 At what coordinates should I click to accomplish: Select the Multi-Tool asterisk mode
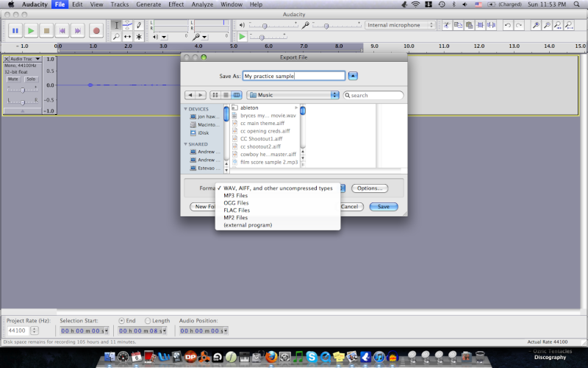pyautogui.click(x=139, y=36)
